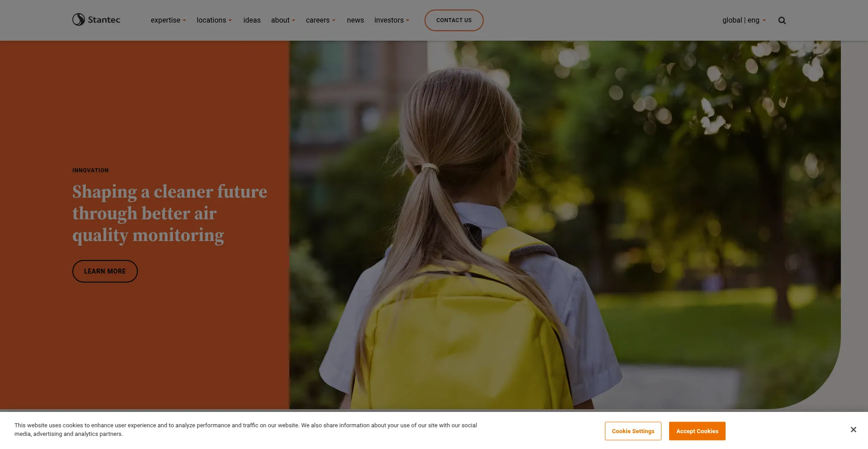Open the search magnifier icon
Screen dimensions: 868x449
click(x=782, y=20)
